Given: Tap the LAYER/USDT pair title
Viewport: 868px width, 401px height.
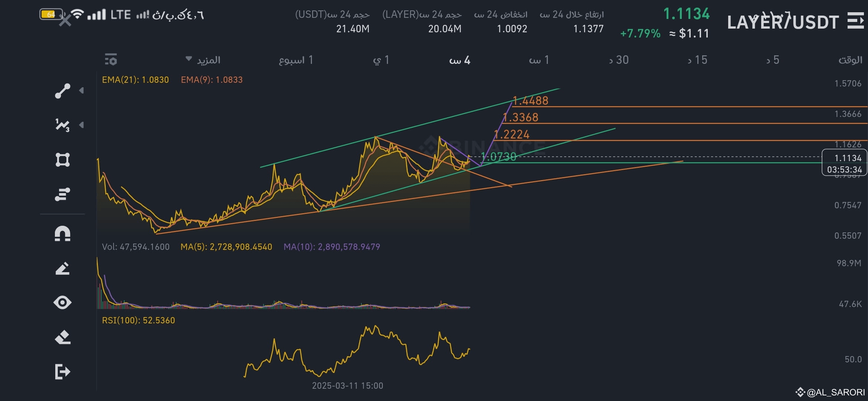Looking at the screenshot, I should click(x=783, y=22).
